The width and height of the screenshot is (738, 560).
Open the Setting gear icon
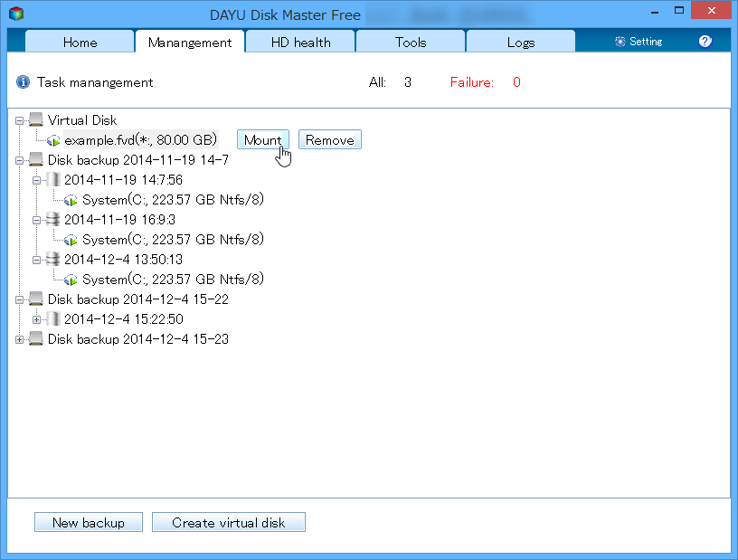[620, 42]
